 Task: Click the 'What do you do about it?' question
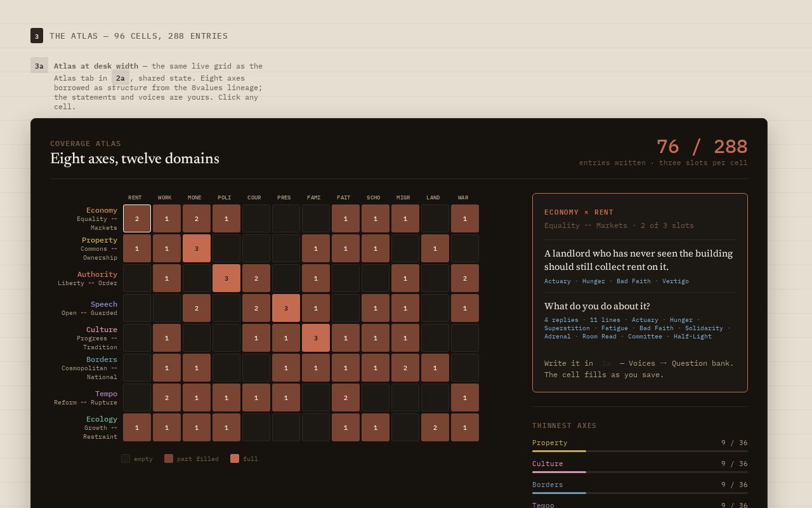tap(597, 306)
